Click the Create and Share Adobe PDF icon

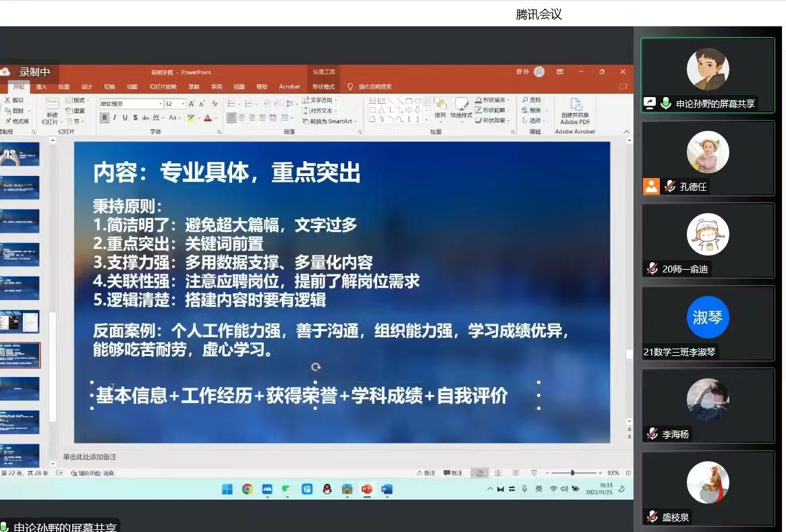tap(576, 105)
